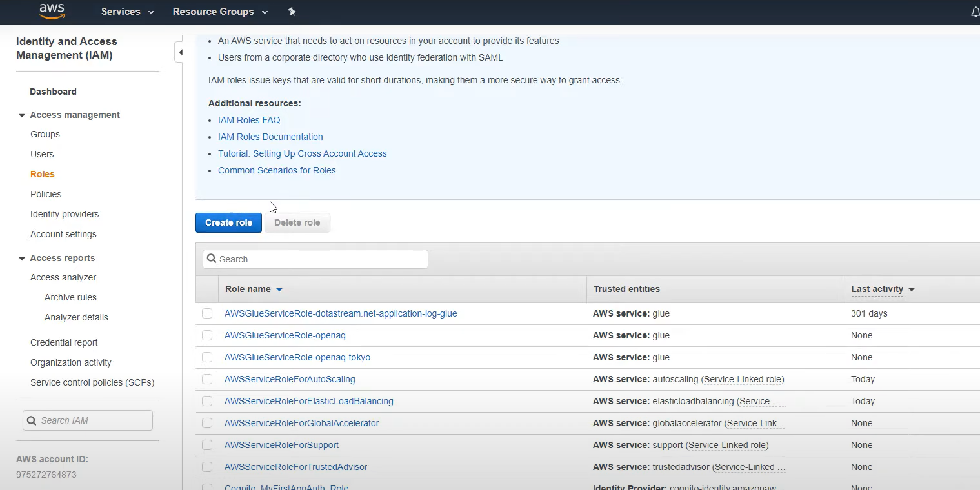Image resolution: width=980 pixels, height=490 pixels.
Task: Check the AWSGlueServiceRole-dotastream.net-application-log-glue row checkbox
Action: (207, 313)
